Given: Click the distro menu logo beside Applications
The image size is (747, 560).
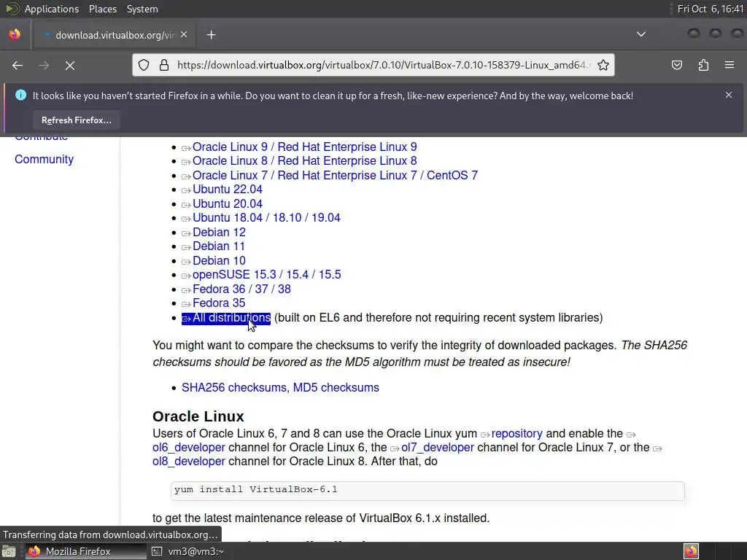Looking at the screenshot, I should 12,9.
